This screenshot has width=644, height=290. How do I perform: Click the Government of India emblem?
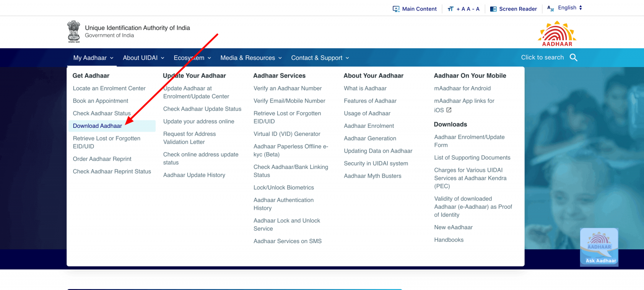(74, 31)
